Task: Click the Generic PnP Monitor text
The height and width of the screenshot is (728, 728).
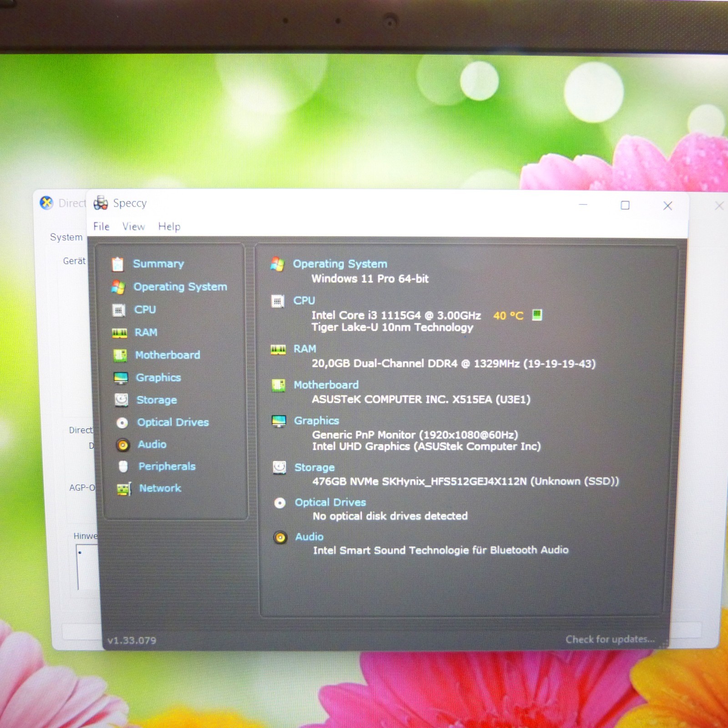Action: 415,435
